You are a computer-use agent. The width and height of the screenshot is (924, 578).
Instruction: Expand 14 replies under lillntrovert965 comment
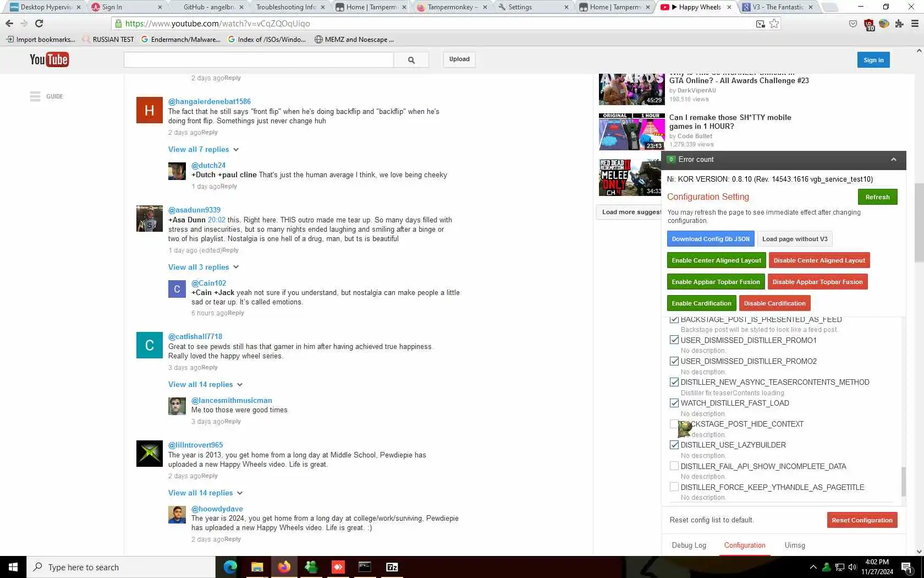click(206, 493)
